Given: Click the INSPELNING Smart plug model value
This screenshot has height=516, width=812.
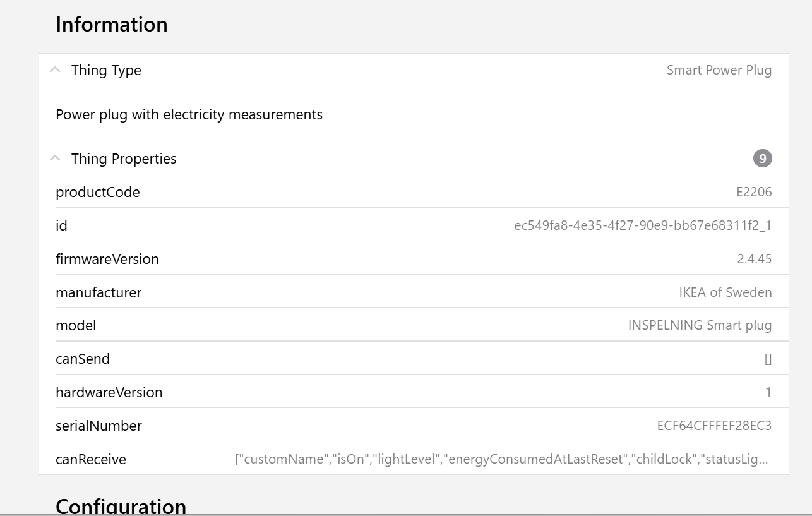Looking at the screenshot, I should click(700, 325).
